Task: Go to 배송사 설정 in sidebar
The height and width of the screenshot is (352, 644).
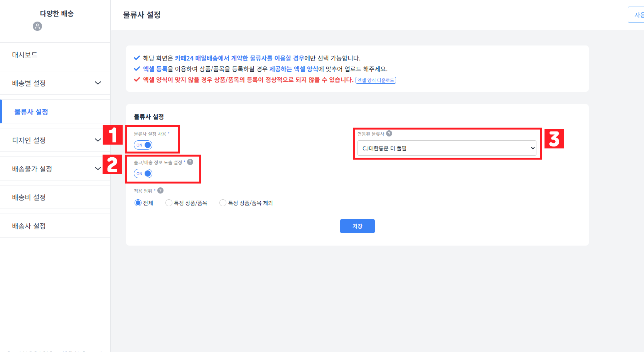Action: tap(55, 225)
